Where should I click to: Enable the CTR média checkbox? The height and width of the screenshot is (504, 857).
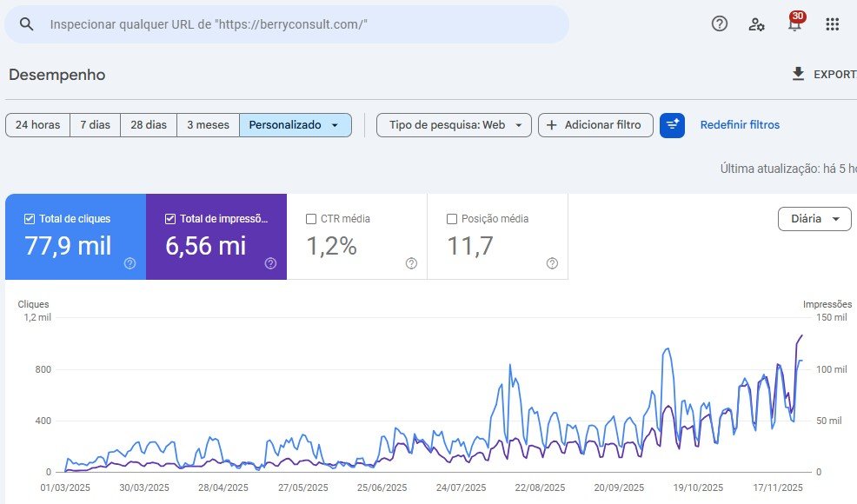[311, 219]
